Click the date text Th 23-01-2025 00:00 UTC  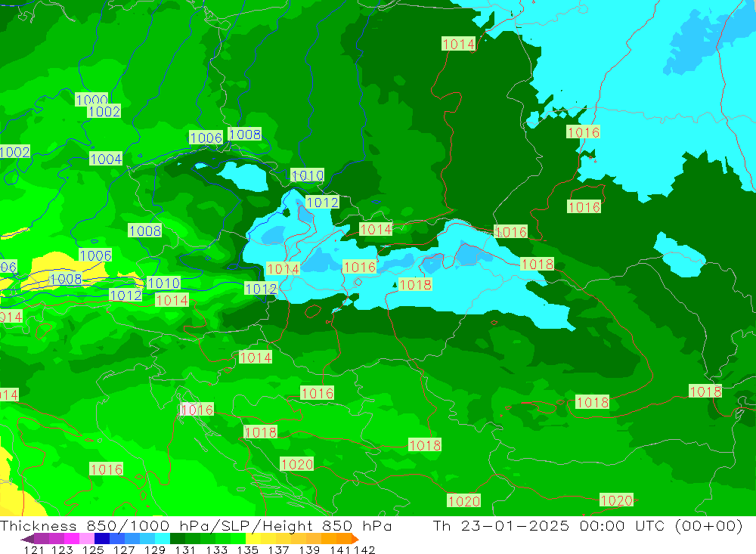click(587, 525)
